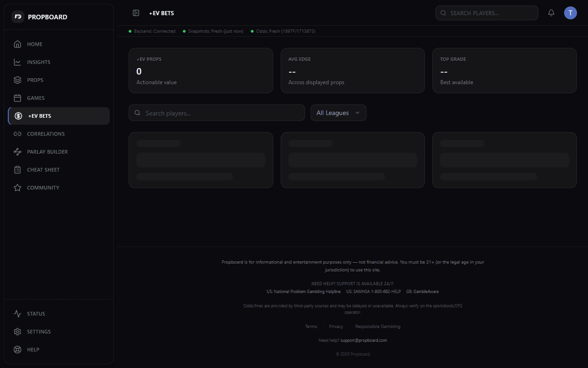Click the Props layers icon

click(x=17, y=80)
